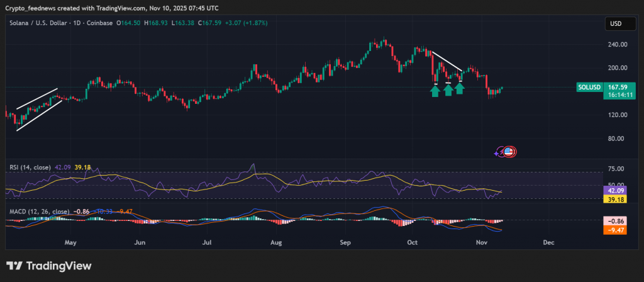
Task: Click the TradingView logo at bottom left
Action: (49, 266)
